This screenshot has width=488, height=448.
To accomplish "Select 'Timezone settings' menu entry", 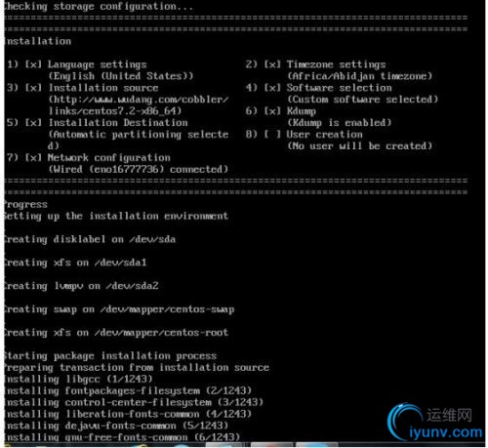I will [336, 64].
